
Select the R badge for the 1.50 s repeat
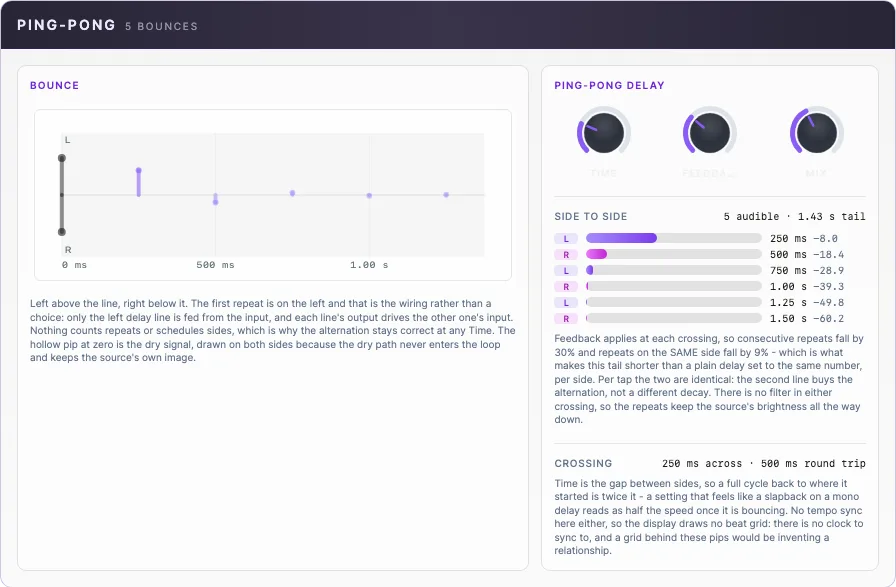pyautogui.click(x=566, y=318)
